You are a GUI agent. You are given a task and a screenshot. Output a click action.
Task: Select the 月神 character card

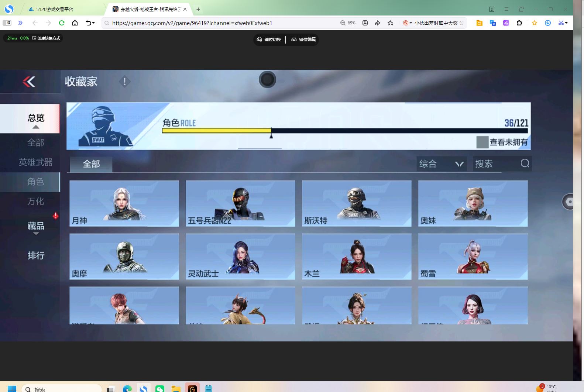click(124, 203)
